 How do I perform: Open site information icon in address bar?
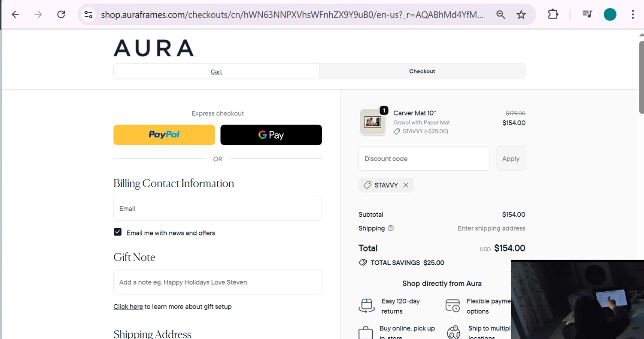pyautogui.click(x=89, y=15)
